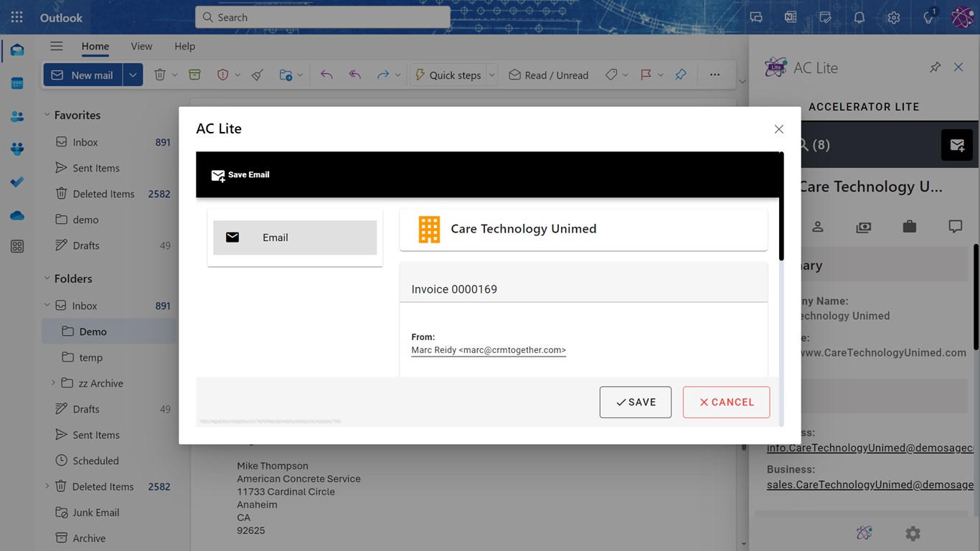980x551 pixels.
Task: Click the Move to folder icon
Action: (286, 75)
